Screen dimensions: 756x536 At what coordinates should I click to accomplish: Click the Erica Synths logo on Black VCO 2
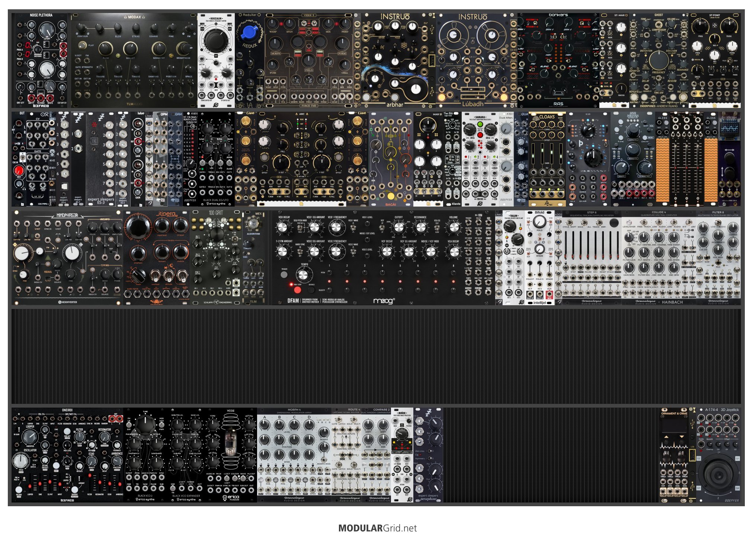click(145, 499)
